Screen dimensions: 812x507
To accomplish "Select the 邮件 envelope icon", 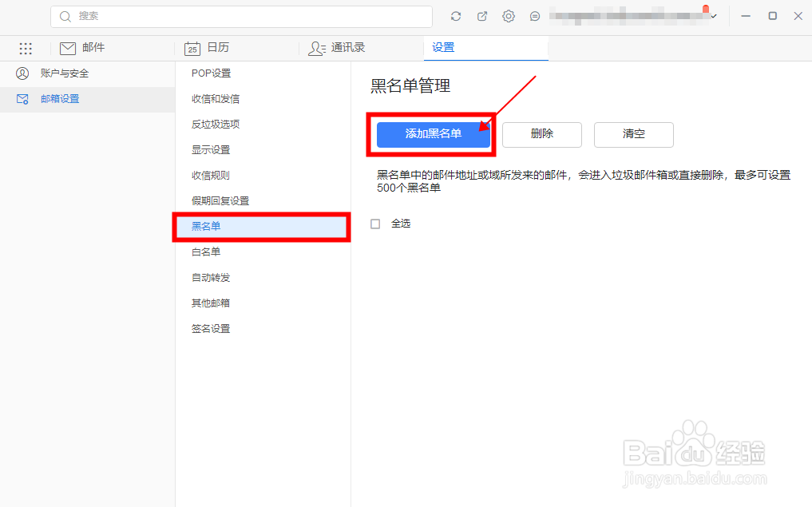I will (67, 48).
